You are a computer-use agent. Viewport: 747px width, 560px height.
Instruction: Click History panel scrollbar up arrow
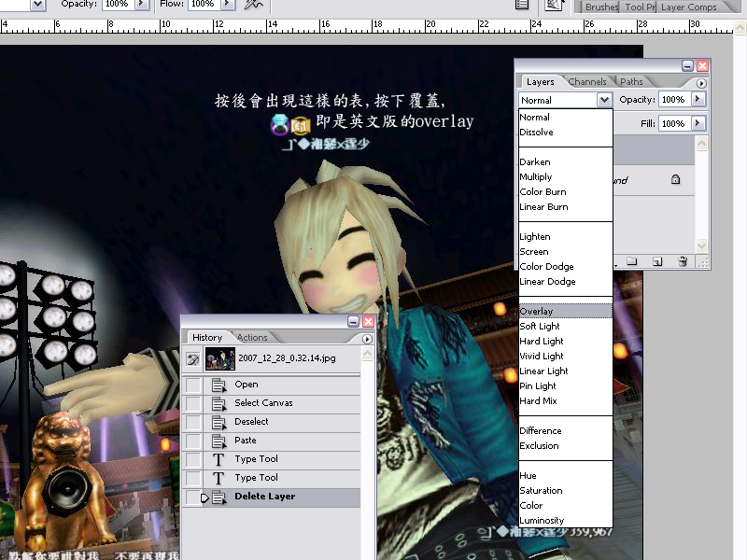click(367, 354)
